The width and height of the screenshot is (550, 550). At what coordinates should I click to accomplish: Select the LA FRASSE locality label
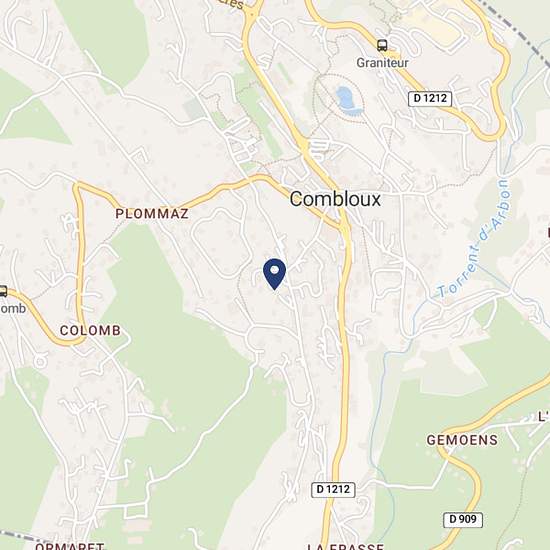[346, 546]
